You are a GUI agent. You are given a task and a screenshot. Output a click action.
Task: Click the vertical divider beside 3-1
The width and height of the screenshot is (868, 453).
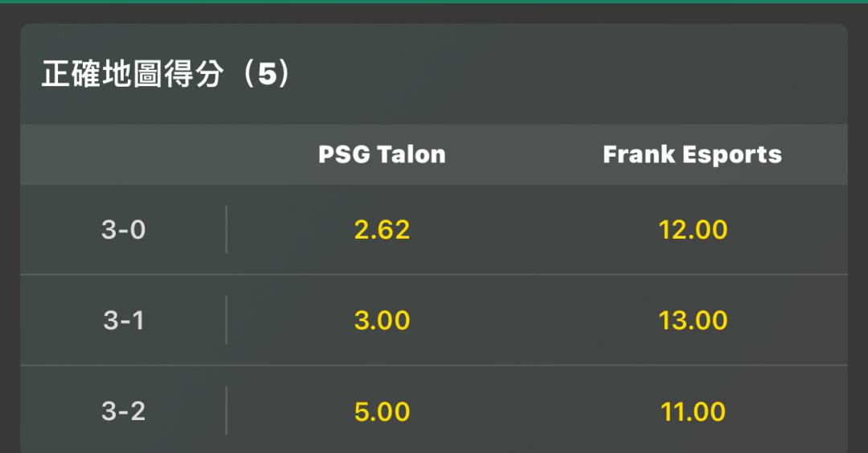click(226, 320)
